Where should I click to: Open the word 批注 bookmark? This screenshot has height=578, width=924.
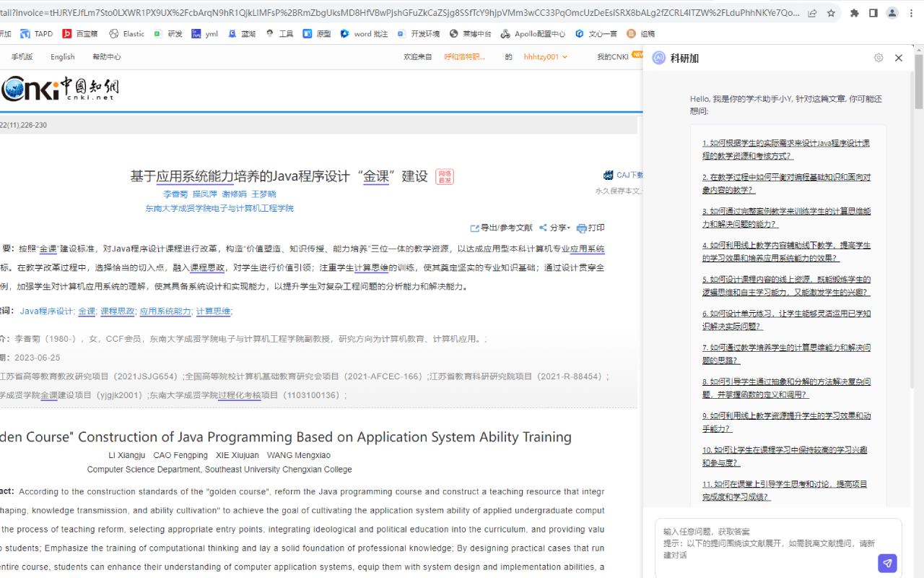click(365, 34)
